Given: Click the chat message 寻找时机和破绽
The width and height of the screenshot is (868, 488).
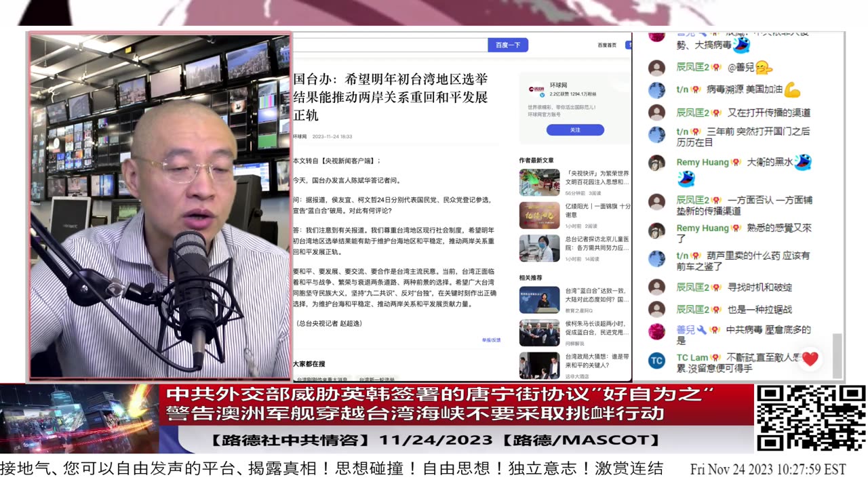Looking at the screenshot, I should point(759,287).
